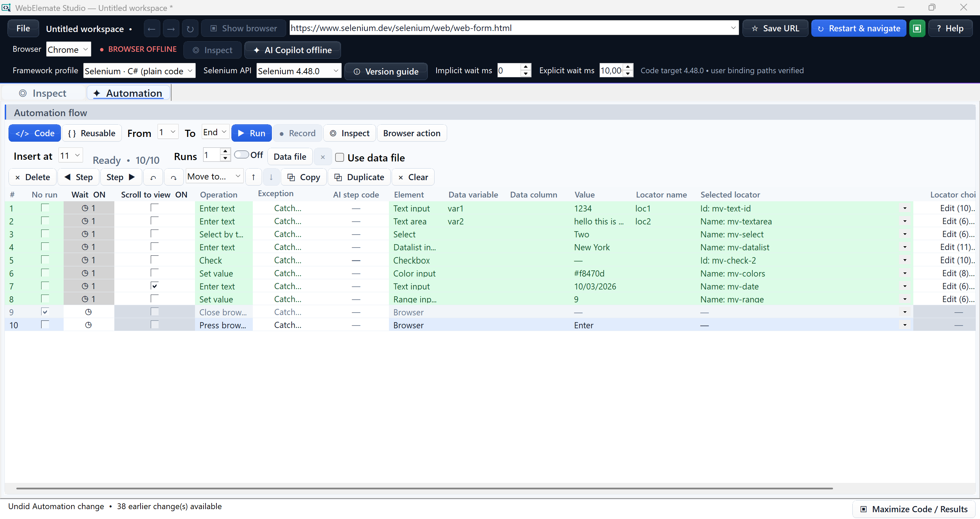Toggle the Off switch next to Runs

[x=241, y=155]
